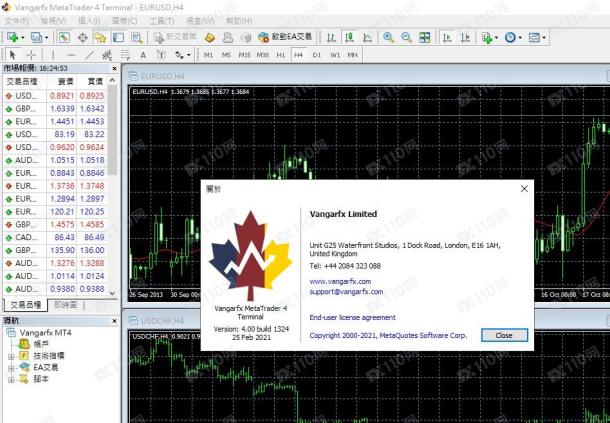This screenshot has width=610, height=423.
Task: Select the text 'A' drawing tool
Action: [143, 55]
